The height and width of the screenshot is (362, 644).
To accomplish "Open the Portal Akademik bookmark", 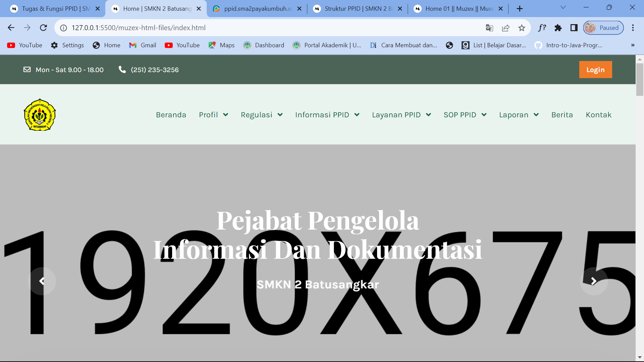I will (327, 45).
